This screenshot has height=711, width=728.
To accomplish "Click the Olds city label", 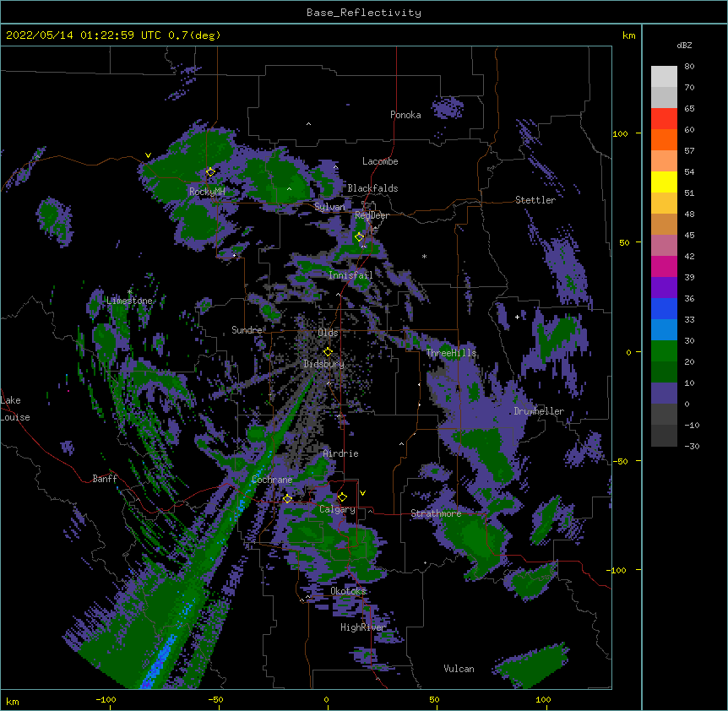I will [x=328, y=333].
